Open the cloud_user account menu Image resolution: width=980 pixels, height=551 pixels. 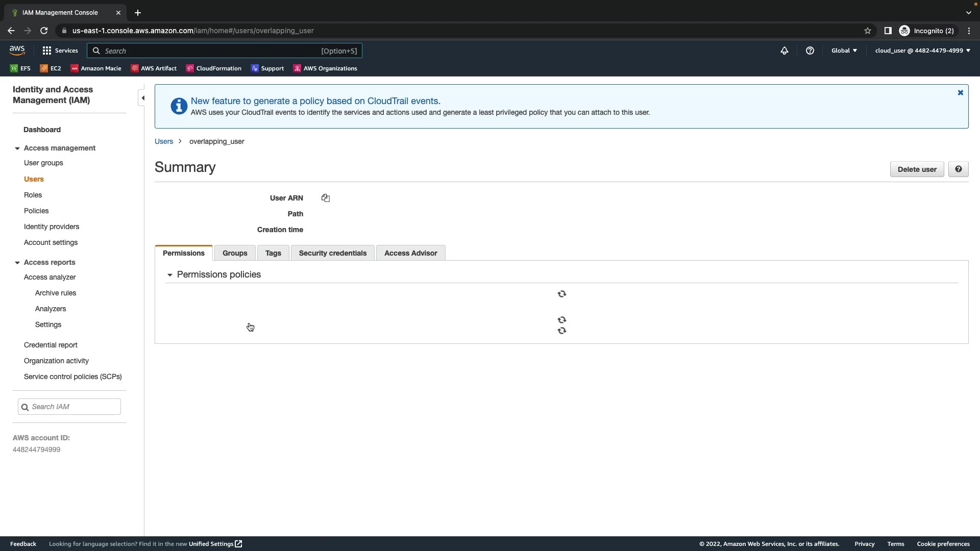coord(922,51)
